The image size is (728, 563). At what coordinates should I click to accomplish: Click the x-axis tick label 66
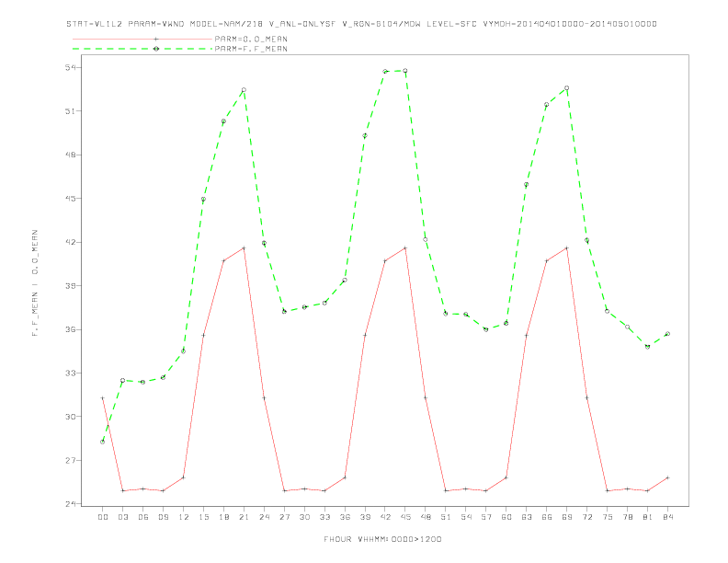click(x=547, y=517)
